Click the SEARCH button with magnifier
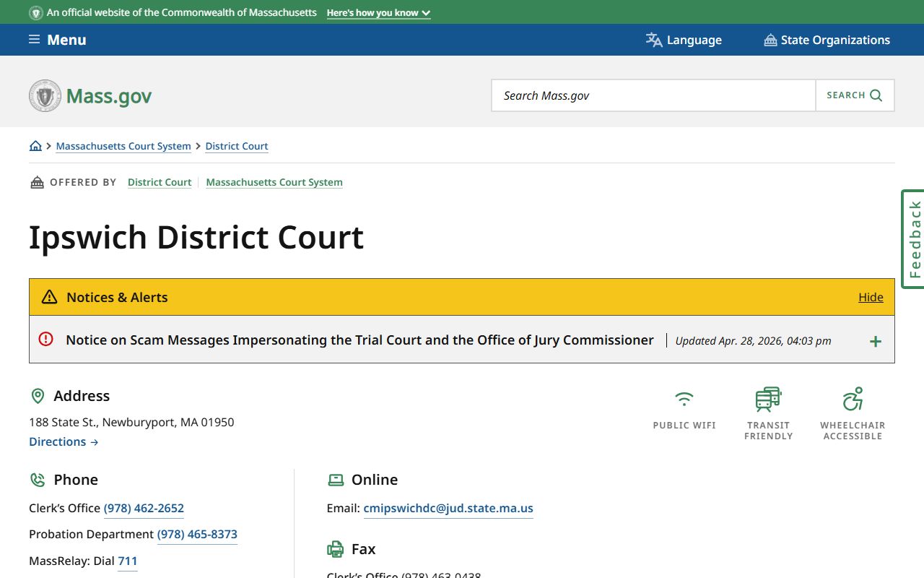The width and height of the screenshot is (924, 578). click(x=855, y=95)
